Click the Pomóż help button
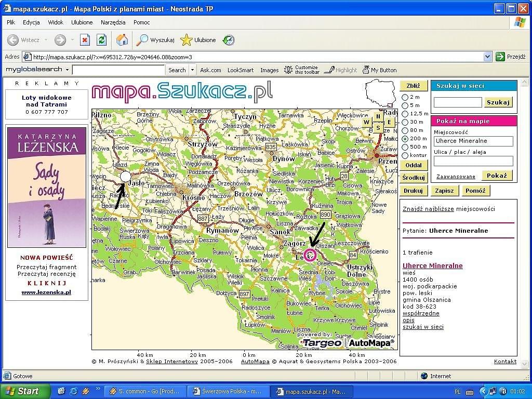The image size is (532, 399). (475, 191)
